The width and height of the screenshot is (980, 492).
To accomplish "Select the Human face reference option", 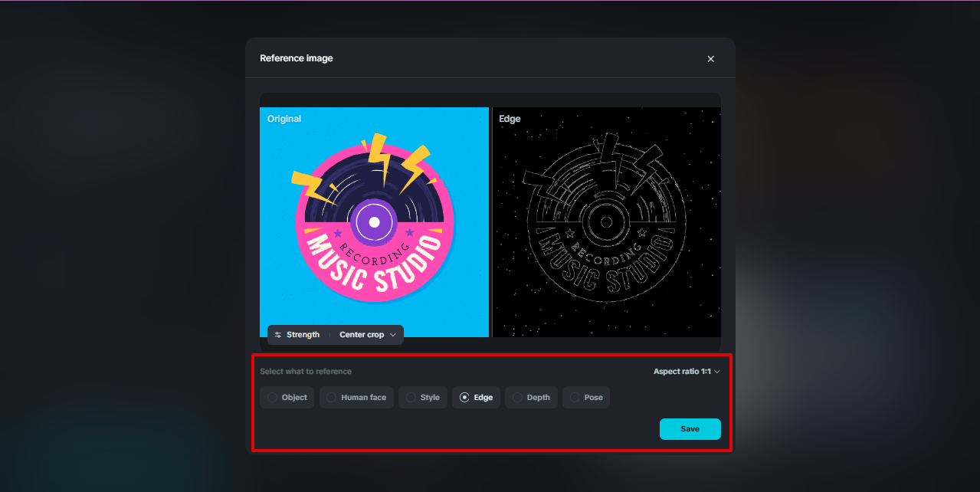I will point(356,398).
